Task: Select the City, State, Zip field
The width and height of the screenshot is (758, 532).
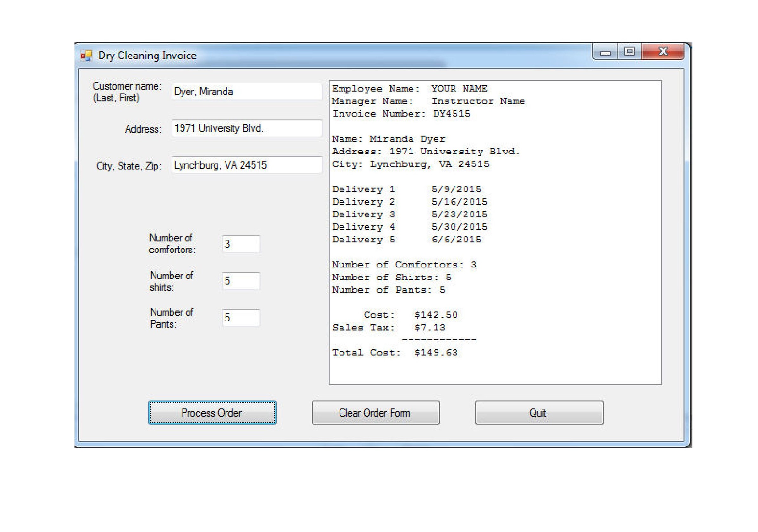Action: (246, 165)
